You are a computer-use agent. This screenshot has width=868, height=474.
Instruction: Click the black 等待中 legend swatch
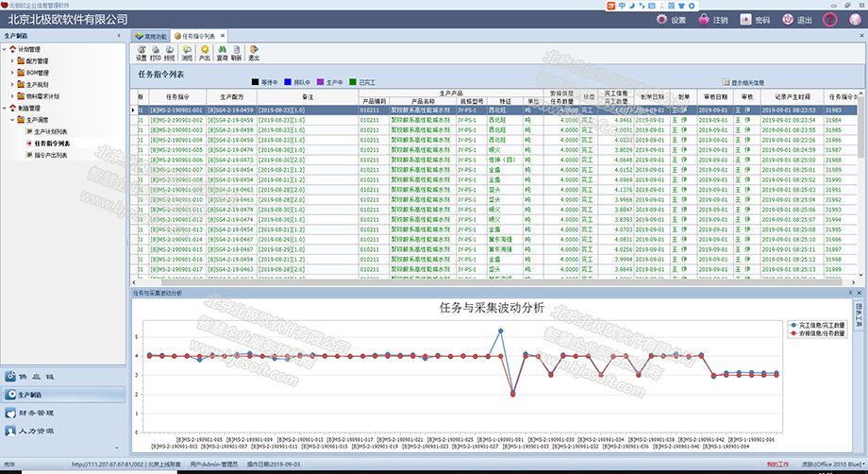(255, 82)
